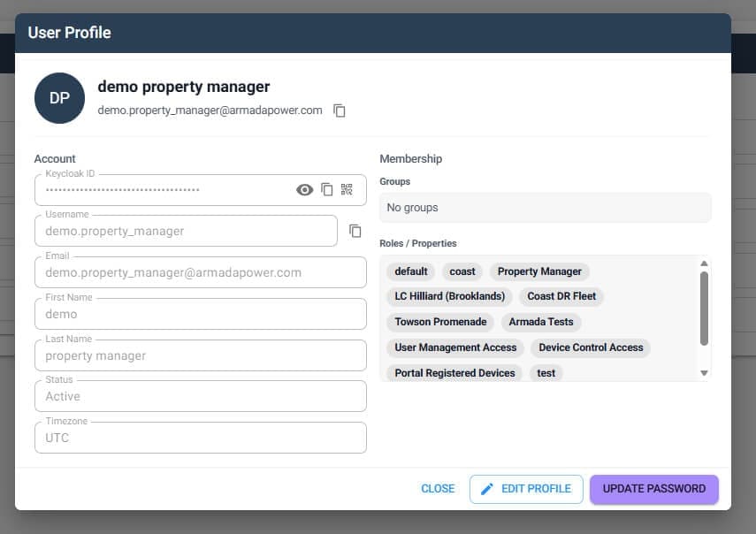The width and height of the screenshot is (756, 534).
Task: Select the 'Armada Tests' chip
Action: [x=541, y=322]
